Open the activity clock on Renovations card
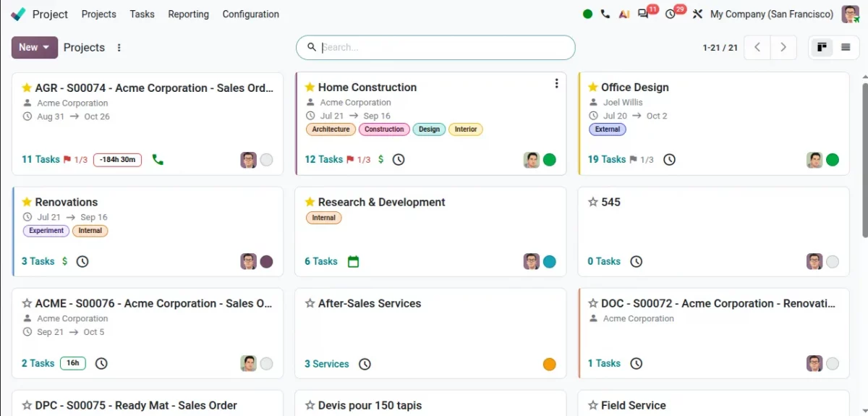The width and height of the screenshot is (868, 416). click(82, 261)
